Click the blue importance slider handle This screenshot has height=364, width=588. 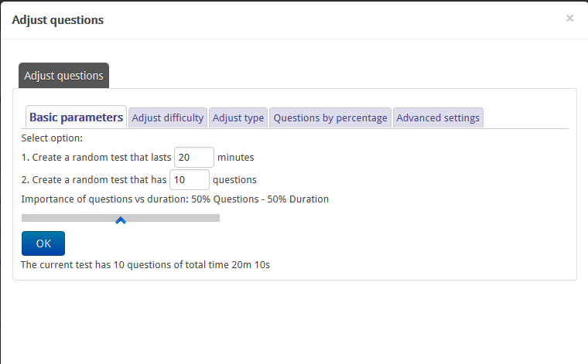121,220
